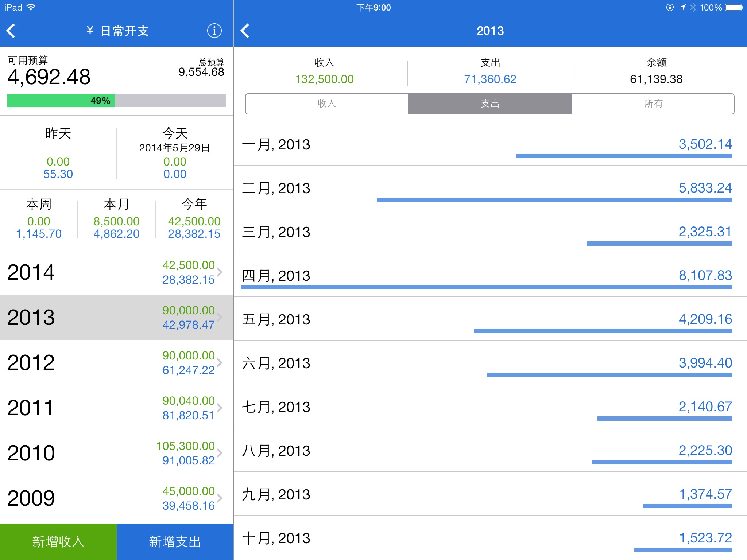Tap the 余额 value 61,139.38
Viewport: 747px width, 560px height.
[x=656, y=79]
